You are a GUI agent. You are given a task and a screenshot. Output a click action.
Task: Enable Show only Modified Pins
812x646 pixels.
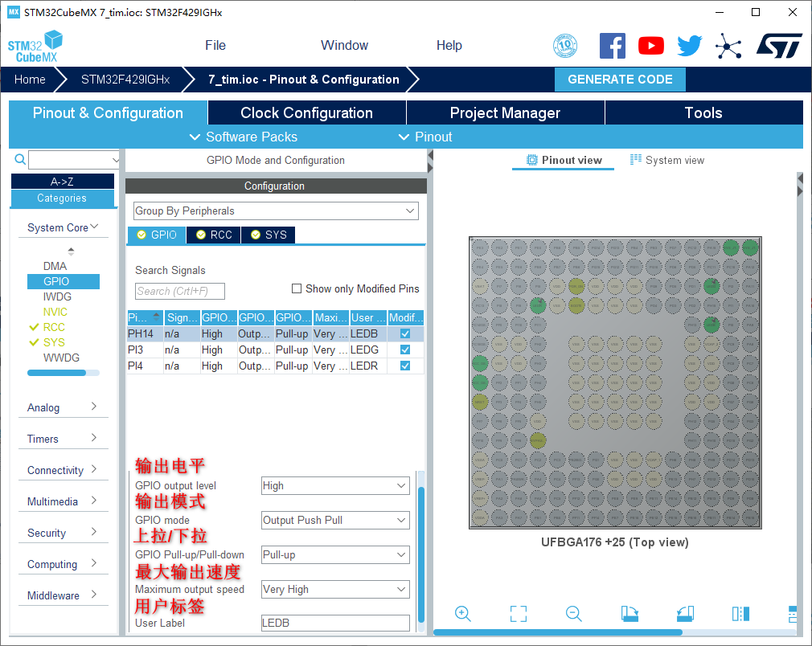[297, 288]
